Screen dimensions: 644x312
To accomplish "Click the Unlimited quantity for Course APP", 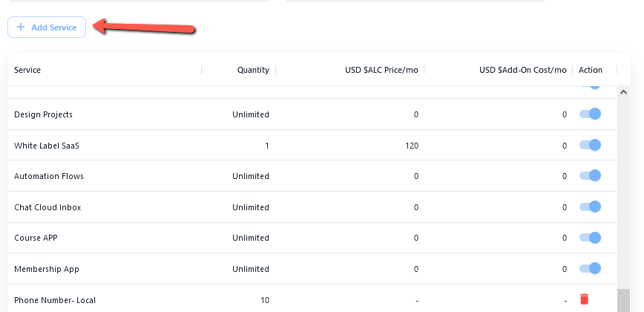I will (250, 238).
